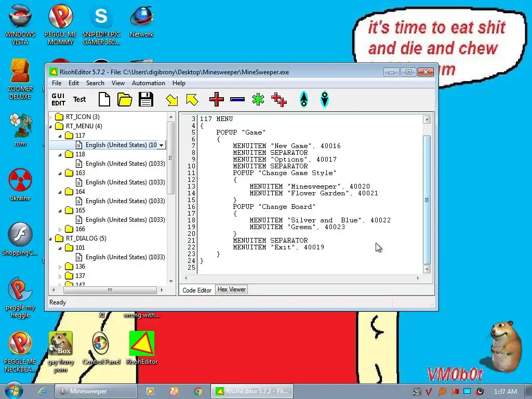
Task: Open the Network desktop icon
Action: [x=141, y=21]
